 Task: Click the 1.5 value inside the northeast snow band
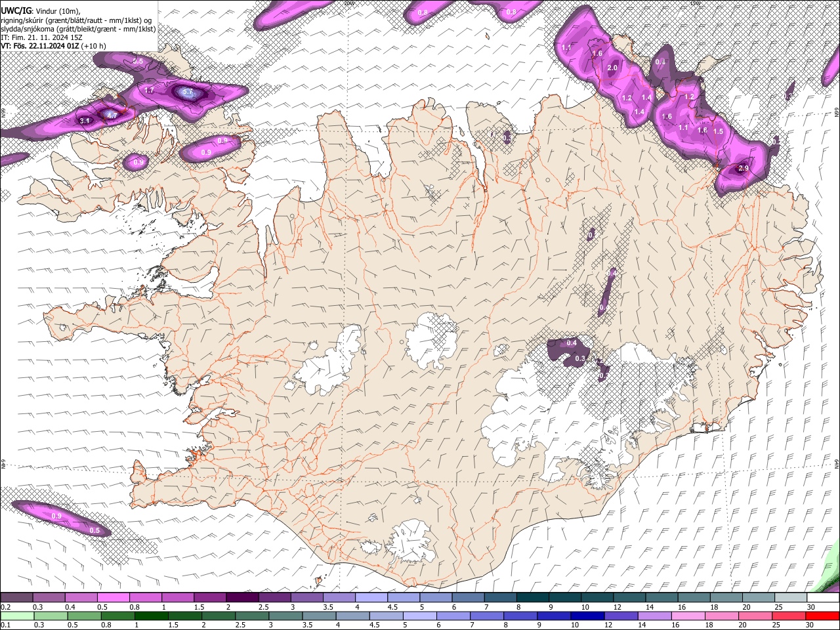click(718, 131)
